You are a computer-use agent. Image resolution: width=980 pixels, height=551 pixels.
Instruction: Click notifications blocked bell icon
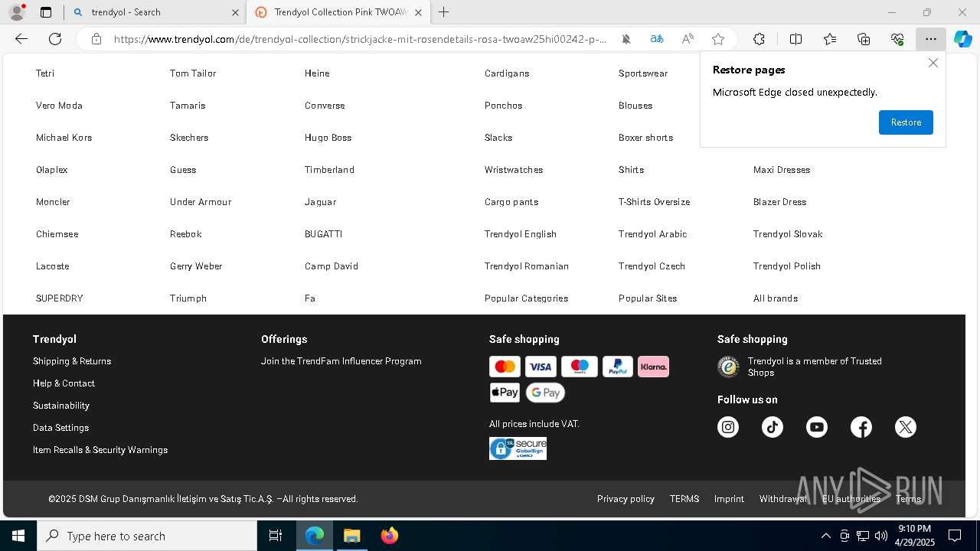point(626,39)
